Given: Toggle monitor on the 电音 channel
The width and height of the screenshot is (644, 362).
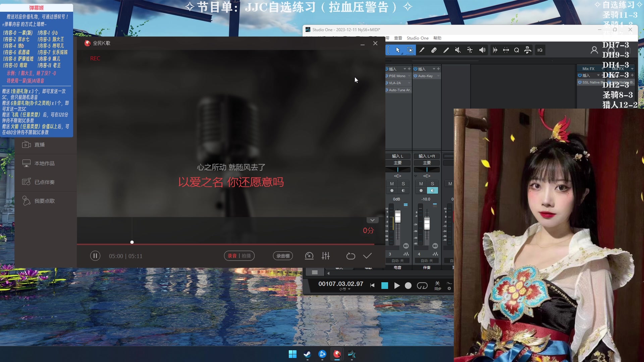Looking at the screenshot, I should click(403, 191).
